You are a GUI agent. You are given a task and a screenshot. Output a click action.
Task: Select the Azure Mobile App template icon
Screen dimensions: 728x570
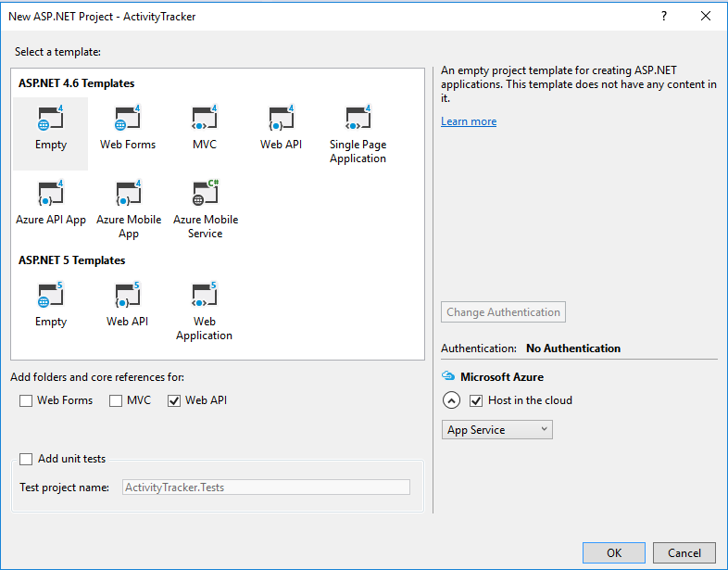pos(128,193)
